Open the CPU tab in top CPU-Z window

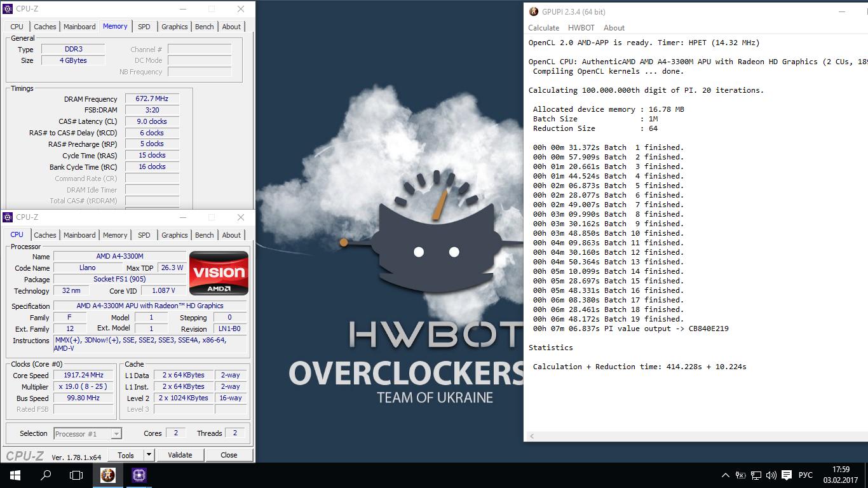[x=17, y=27]
